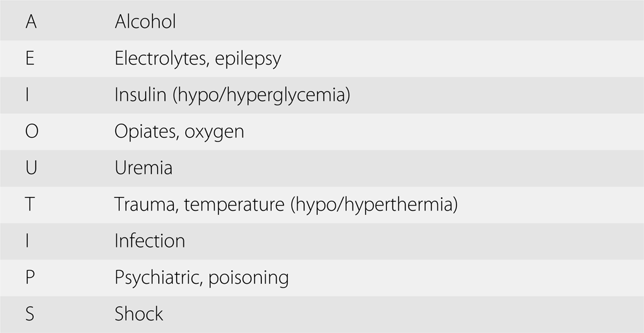The image size is (644, 333).
Task: Click the letter T beside Trauma
Action: (30, 204)
